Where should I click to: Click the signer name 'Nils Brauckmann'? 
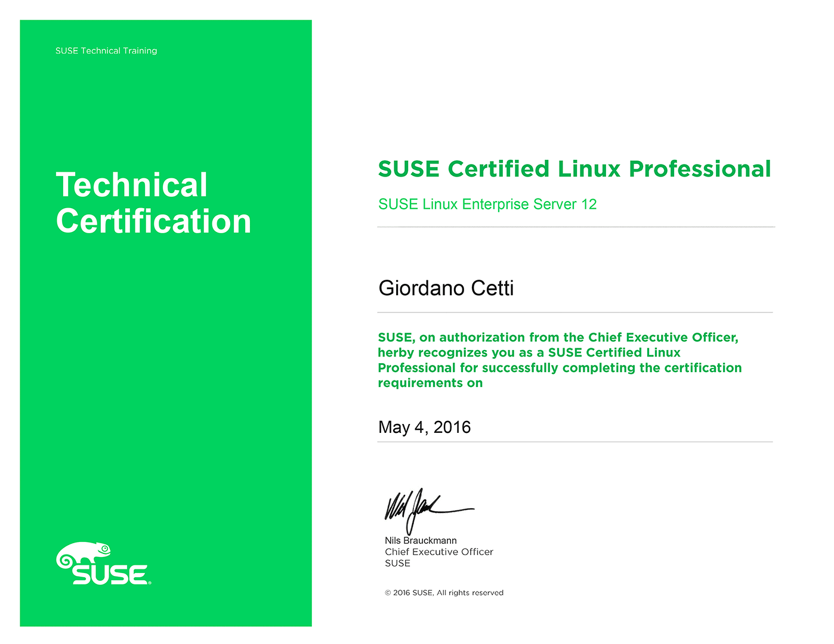point(421,540)
